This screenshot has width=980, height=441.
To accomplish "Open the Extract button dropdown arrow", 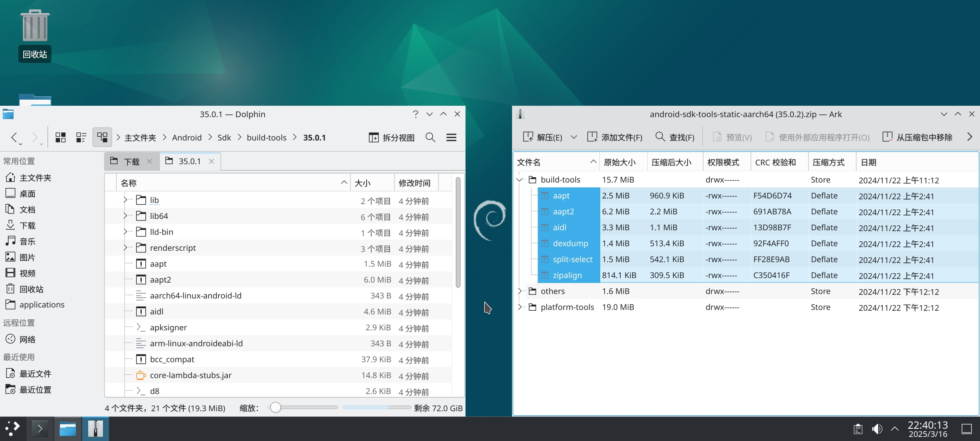I will (x=574, y=137).
